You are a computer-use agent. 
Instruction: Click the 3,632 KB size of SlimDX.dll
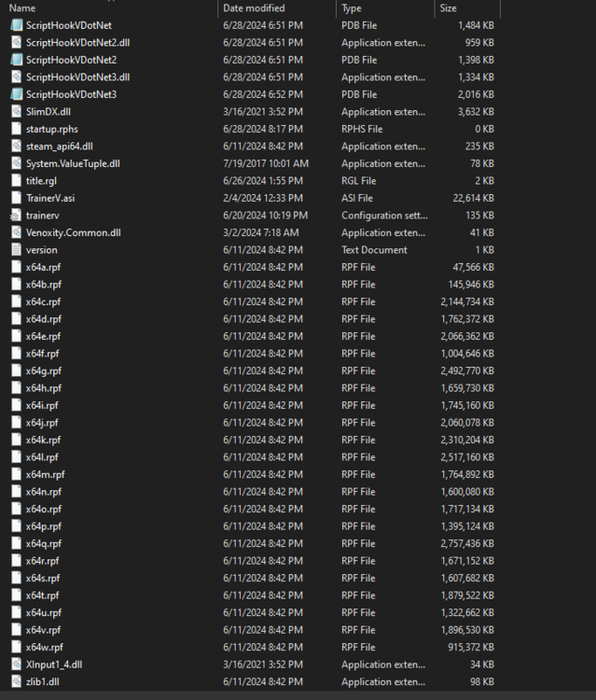point(476,112)
